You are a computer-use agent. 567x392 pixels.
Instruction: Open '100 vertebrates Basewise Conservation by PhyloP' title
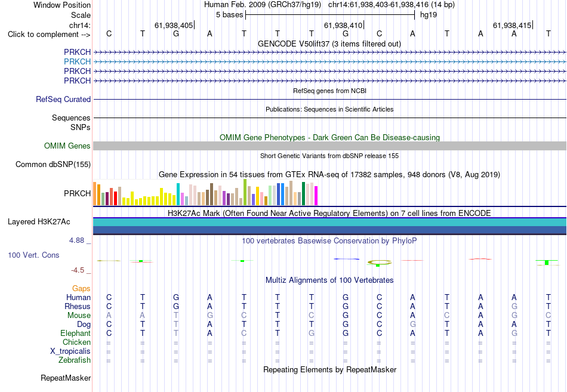(x=329, y=241)
